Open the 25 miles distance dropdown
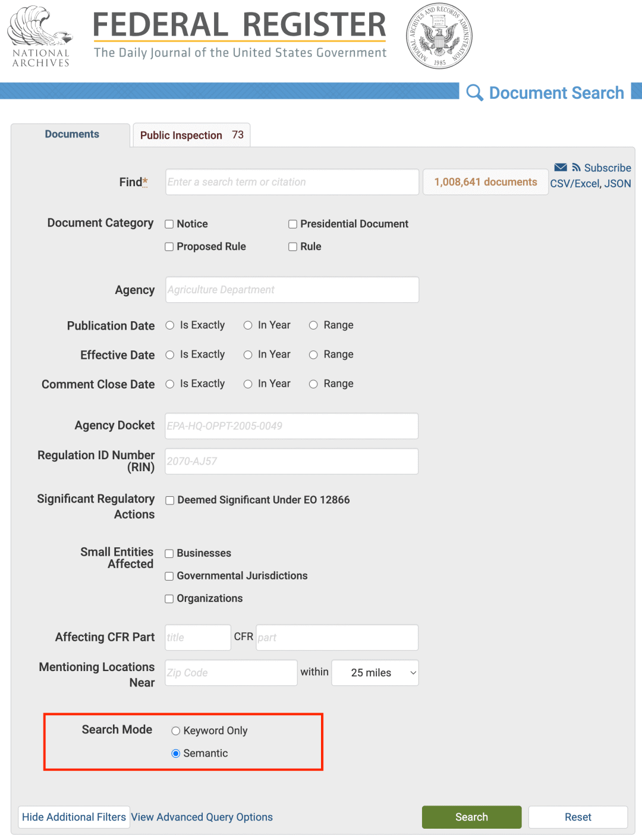This screenshot has width=642, height=840. coord(375,673)
